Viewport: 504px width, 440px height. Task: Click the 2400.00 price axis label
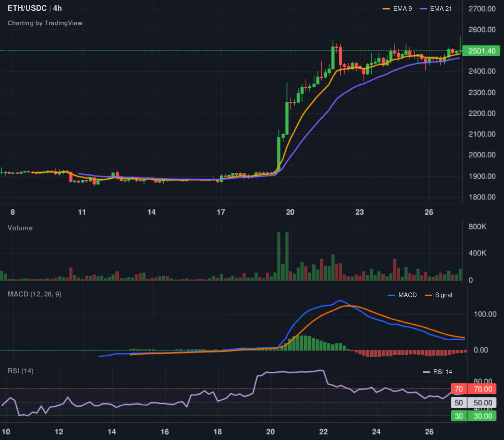tap(482, 71)
